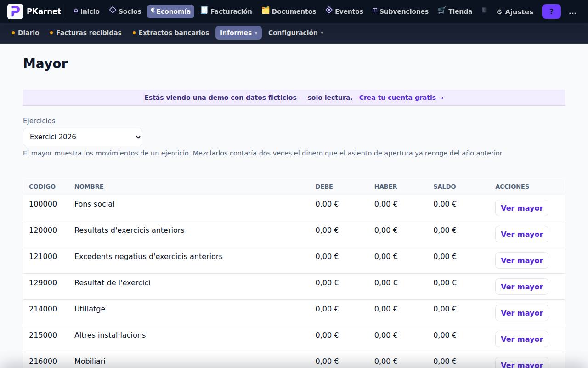Click Haber value in Excedents negatius row

[386, 256]
